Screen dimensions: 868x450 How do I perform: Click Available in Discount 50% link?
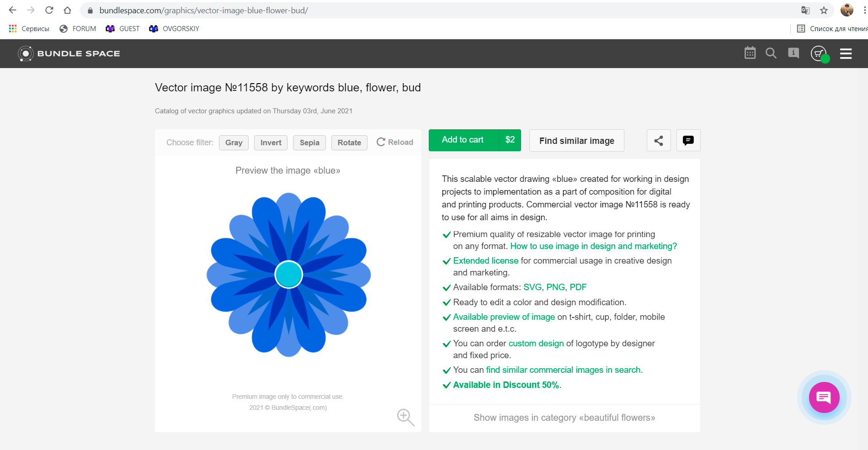pos(506,385)
